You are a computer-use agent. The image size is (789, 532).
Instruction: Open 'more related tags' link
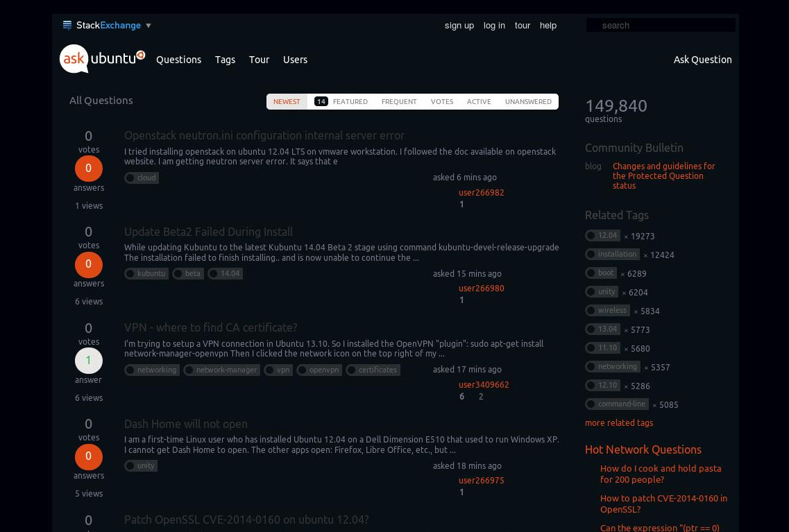[619, 422]
